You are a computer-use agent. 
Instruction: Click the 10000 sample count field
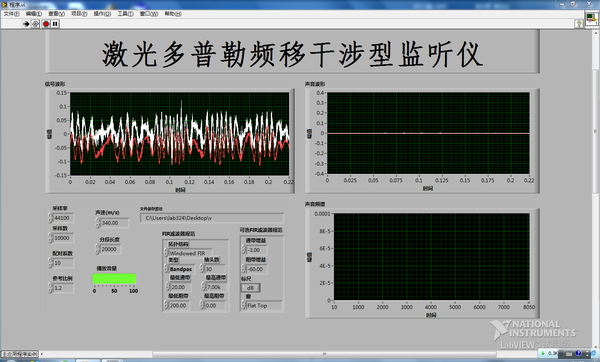tap(63, 238)
